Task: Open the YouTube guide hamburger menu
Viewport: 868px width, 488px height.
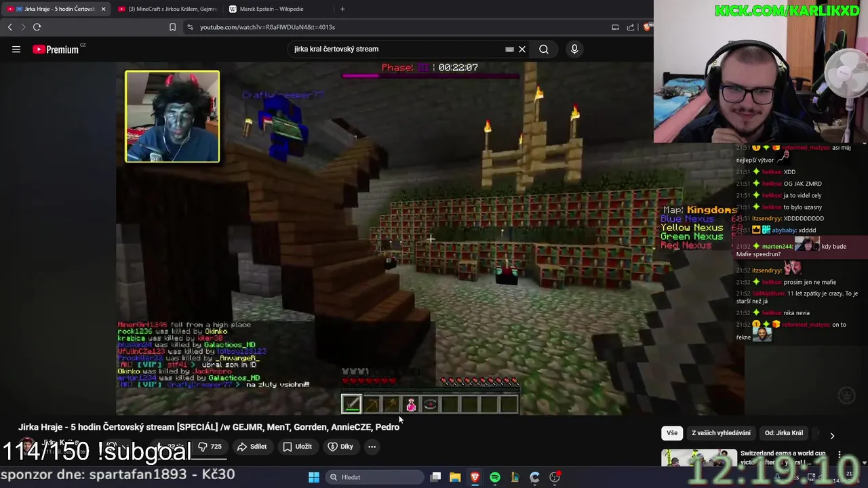Action: [x=16, y=49]
